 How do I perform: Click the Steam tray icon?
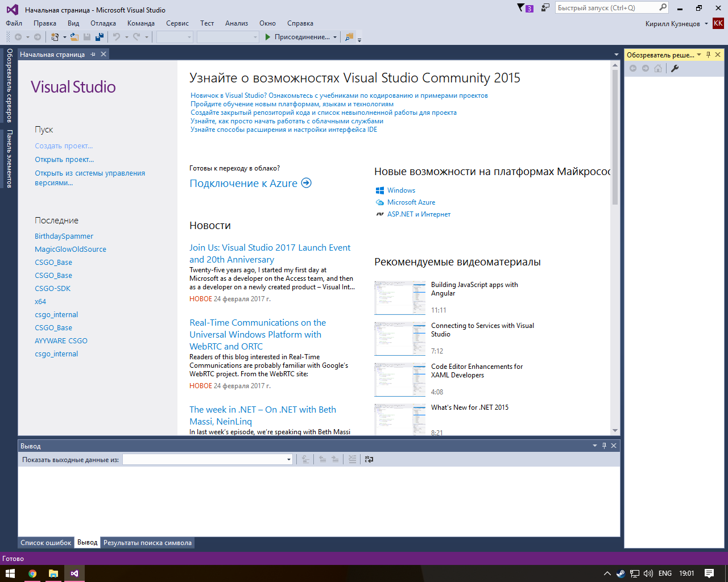[x=621, y=573]
